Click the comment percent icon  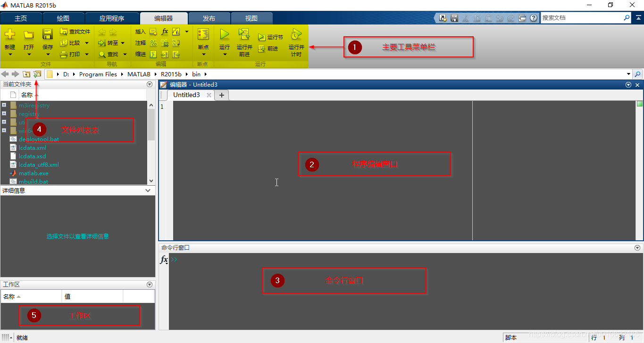click(x=153, y=43)
